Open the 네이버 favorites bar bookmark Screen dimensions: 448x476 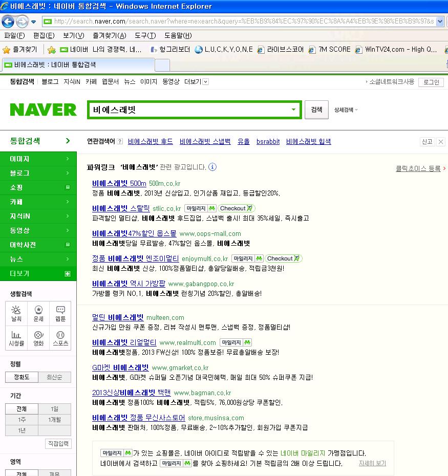[x=100, y=50]
